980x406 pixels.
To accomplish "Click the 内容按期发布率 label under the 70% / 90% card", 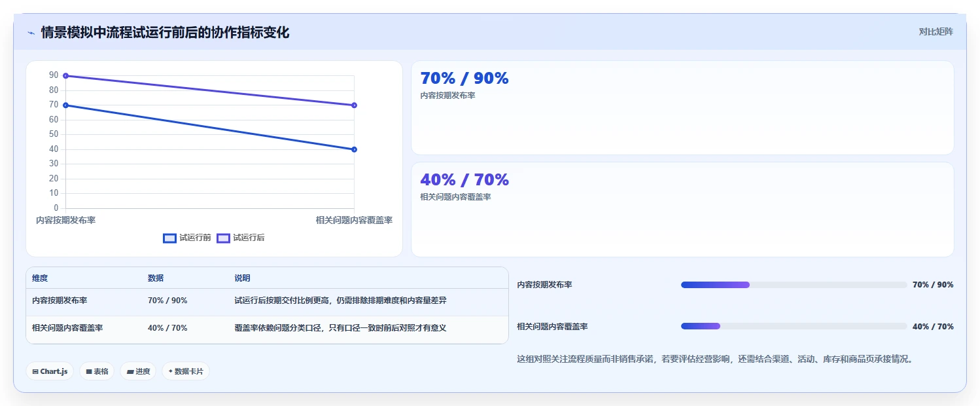I will [447, 96].
